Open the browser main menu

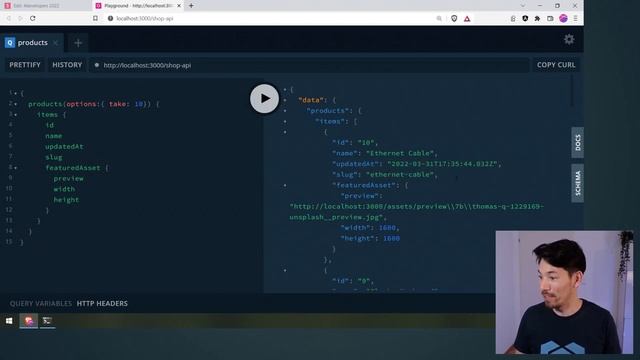point(576,18)
